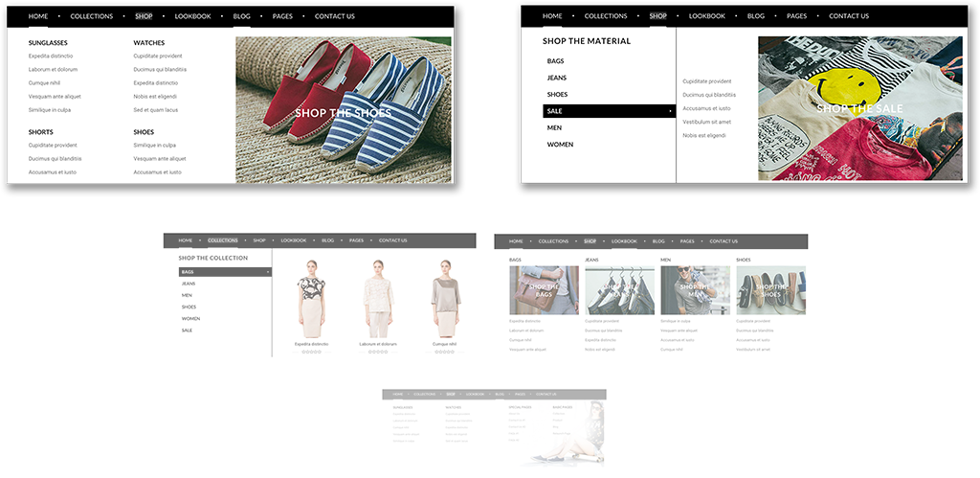This screenshot has width=980, height=478.
Task: Click the Shop the Bags image tile
Action: tap(544, 290)
